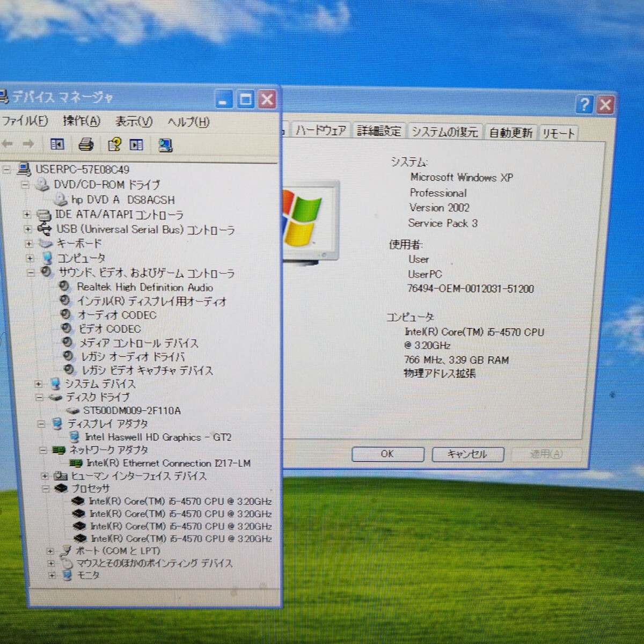Screen dimensions: 644x644
Task: Click OK in System Properties dialog
Action: point(387,454)
